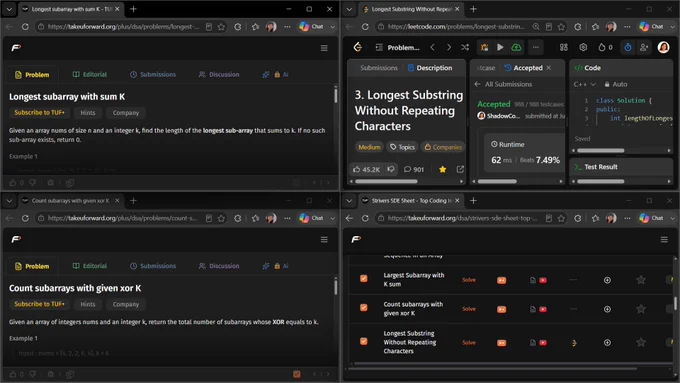Open LeetCode profile avatar

(x=663, y=47)
